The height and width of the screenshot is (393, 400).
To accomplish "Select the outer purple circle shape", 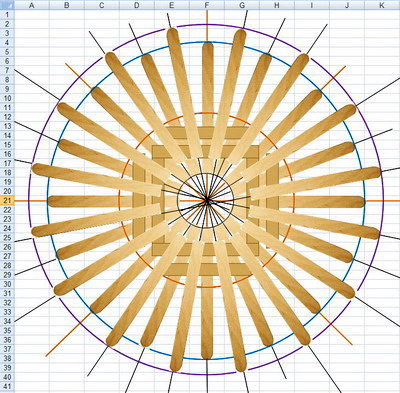I will point(207,25).
